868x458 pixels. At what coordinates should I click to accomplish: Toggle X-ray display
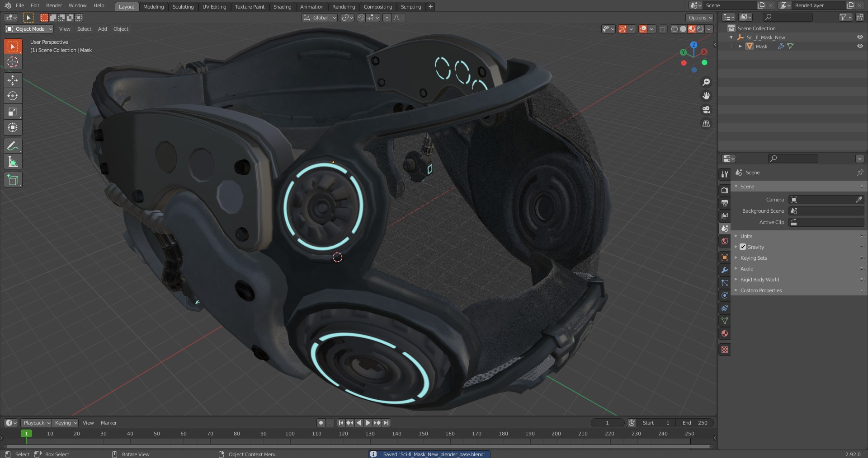click(663, 29)
